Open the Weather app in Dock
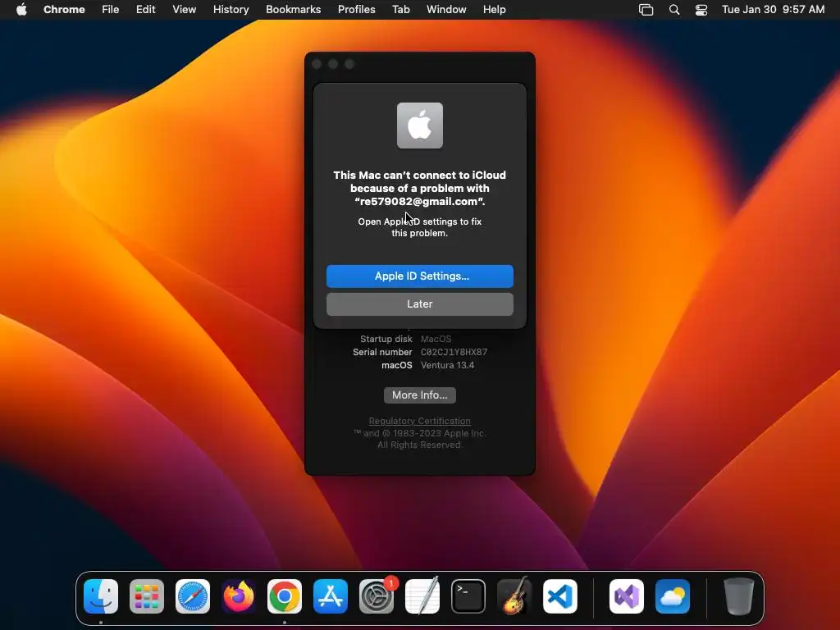This screenshot has width=840, height=630. (673, 596)
